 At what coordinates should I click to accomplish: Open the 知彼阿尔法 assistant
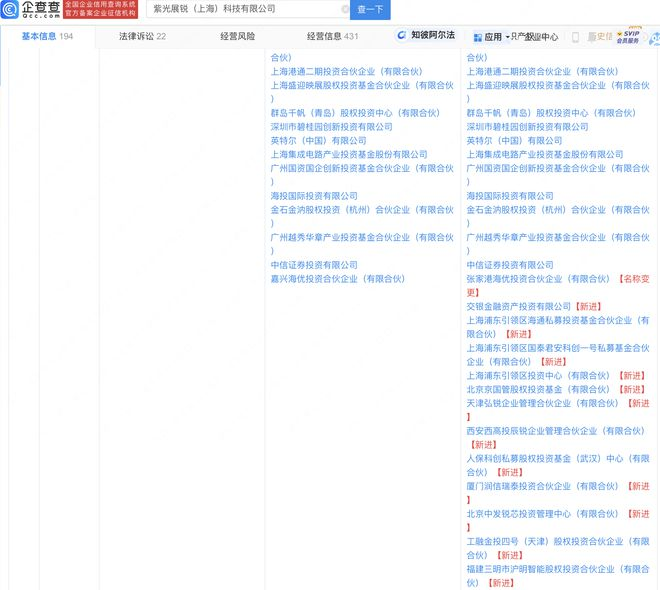(x=426, y=35)
